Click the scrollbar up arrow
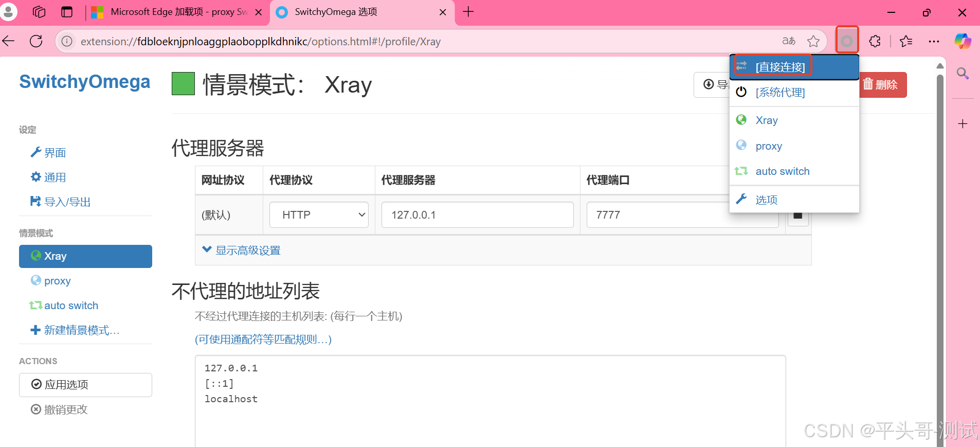This screenshot has width=980, height=447. point(940,65)
